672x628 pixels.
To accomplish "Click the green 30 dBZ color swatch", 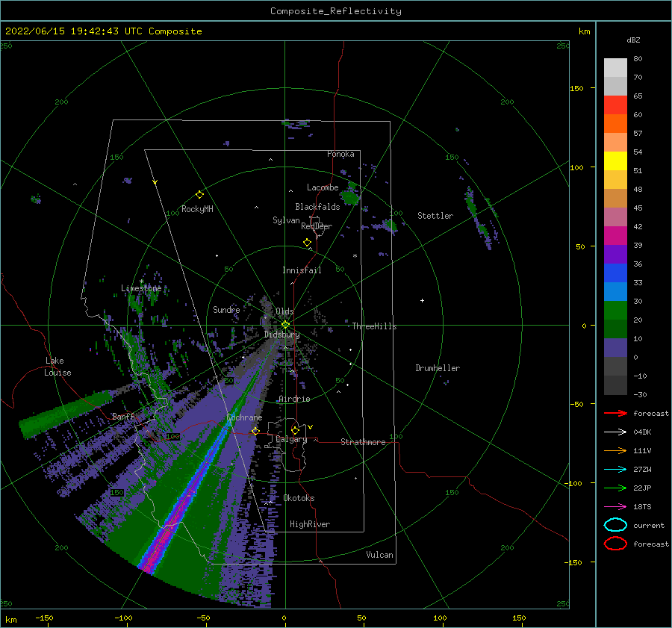I will 615,311.
